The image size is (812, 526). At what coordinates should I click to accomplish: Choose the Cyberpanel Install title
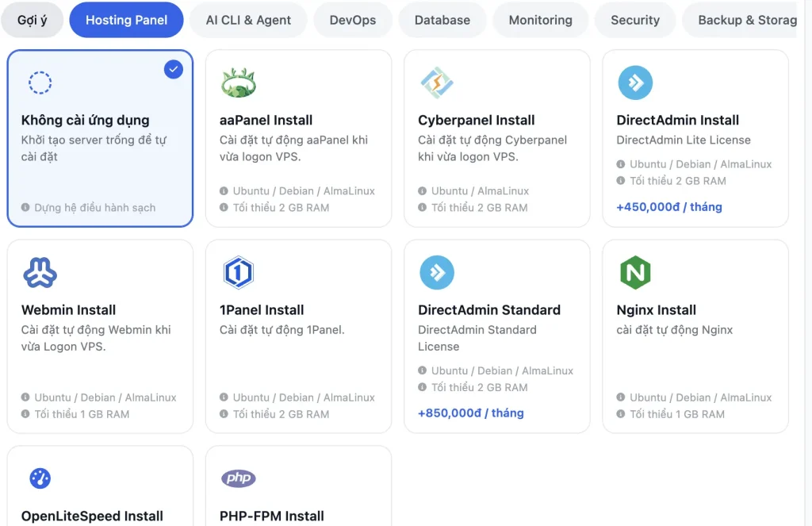476,121
